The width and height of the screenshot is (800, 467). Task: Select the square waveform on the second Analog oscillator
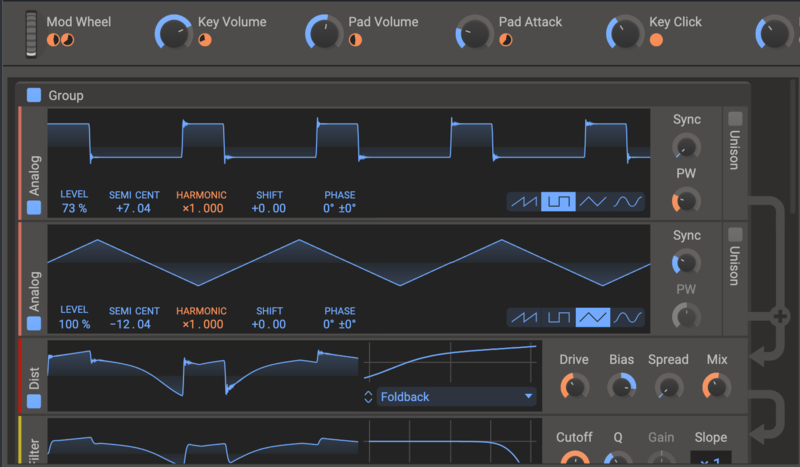tap(558, 317)
